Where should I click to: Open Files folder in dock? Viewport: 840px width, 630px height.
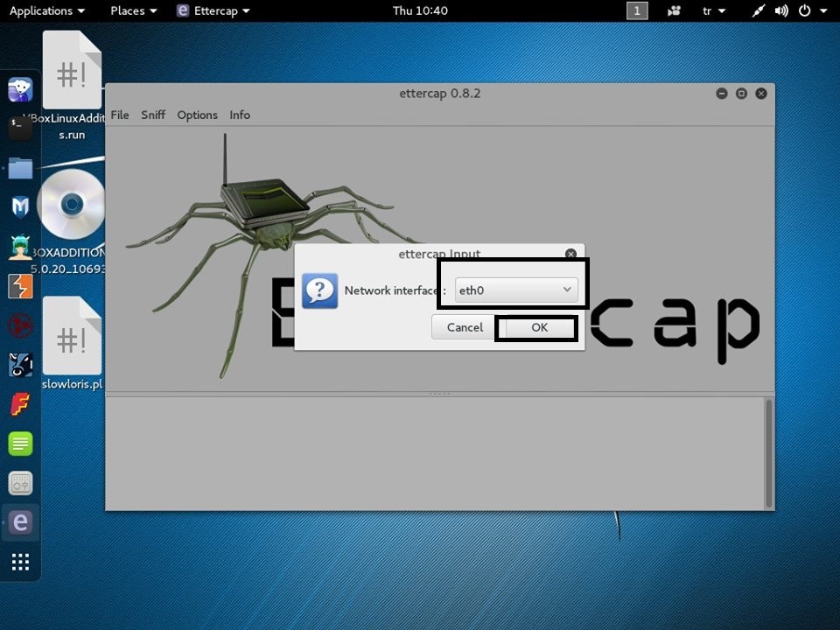click(x=20, y=168)
